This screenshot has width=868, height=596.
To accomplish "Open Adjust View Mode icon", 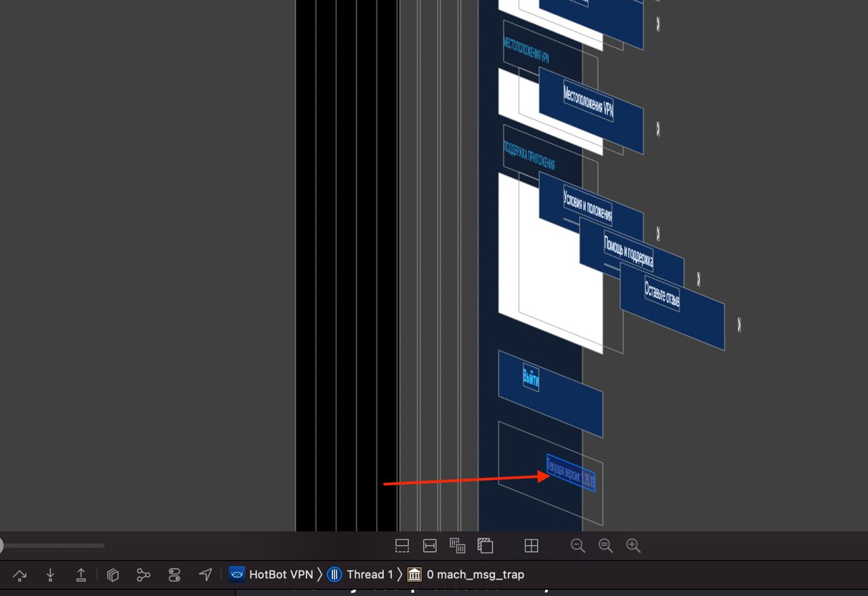I will [458, 546].
